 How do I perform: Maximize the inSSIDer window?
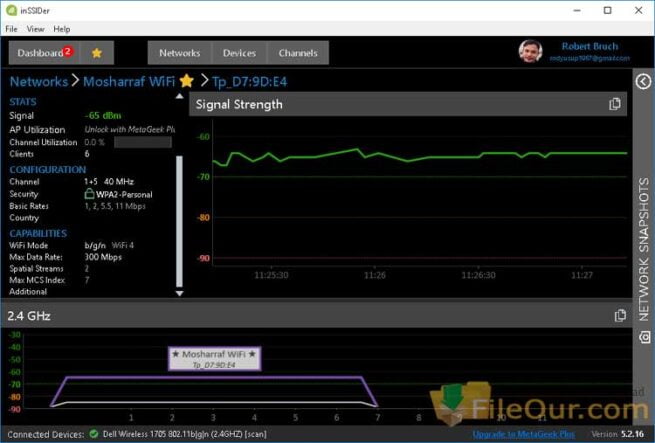608,10
